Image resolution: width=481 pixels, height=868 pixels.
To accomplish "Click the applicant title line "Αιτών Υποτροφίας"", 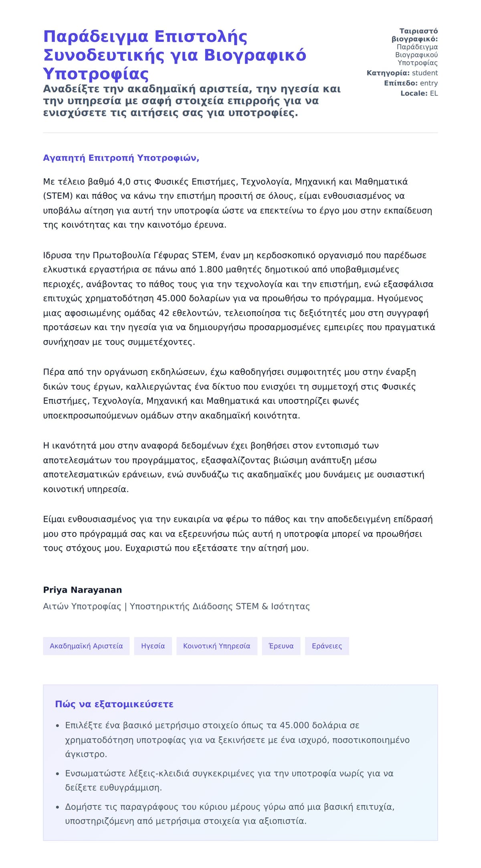I will pyautogui.click(x=176, y=606).
